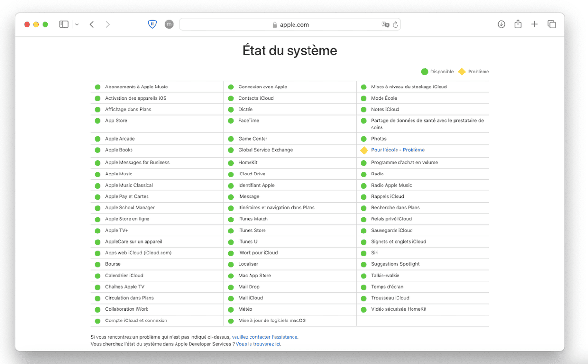This screenshot has width=588, height=364.
Task: Click the green dot beside Apple TV+
Action: point(97,231)
